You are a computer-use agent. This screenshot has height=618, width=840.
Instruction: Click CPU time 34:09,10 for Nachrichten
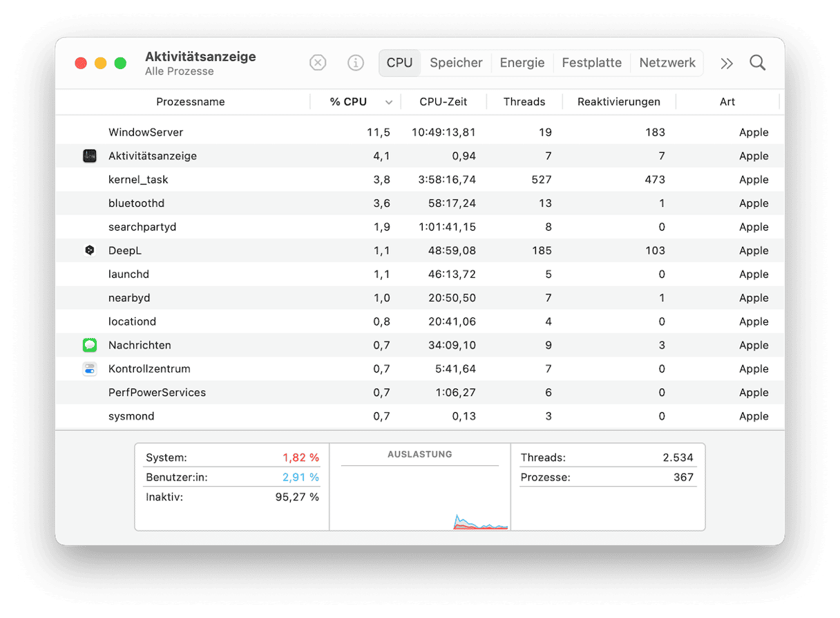point(452,345)
